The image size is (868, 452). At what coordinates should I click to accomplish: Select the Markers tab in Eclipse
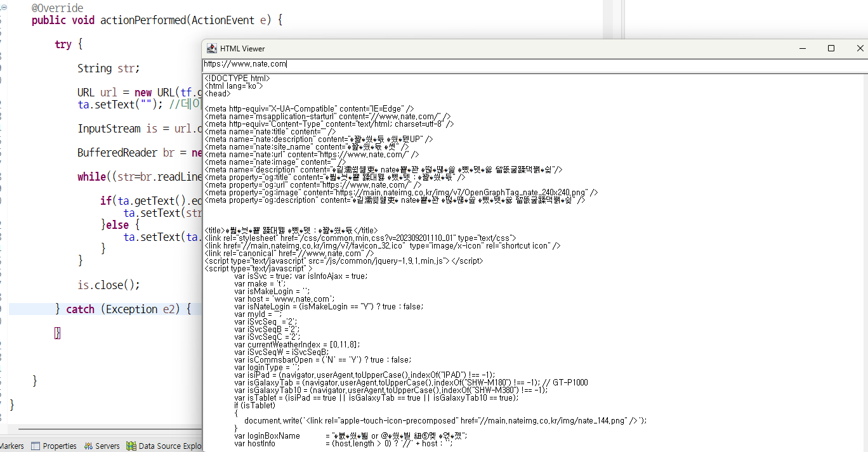(x=12, y=446)
